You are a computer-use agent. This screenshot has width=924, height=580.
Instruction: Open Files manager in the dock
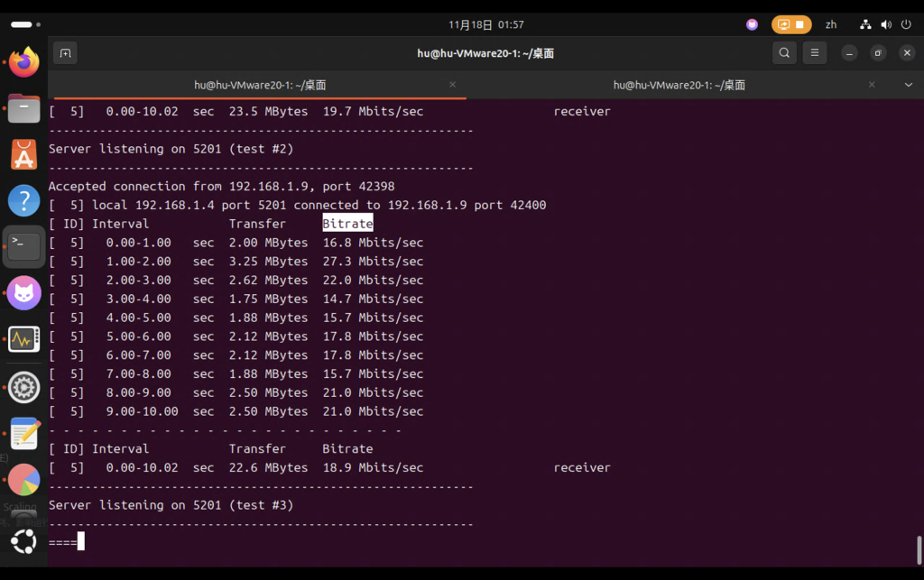[24, 109]
